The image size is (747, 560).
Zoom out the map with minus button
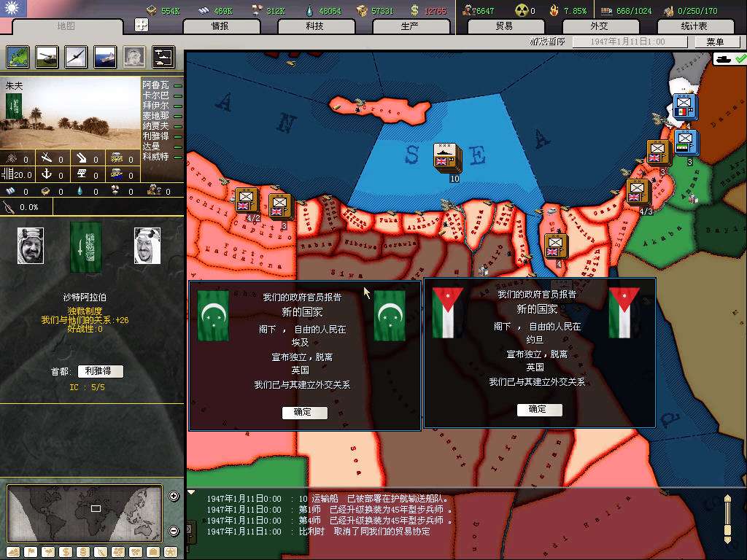click(x=174, y=530)
